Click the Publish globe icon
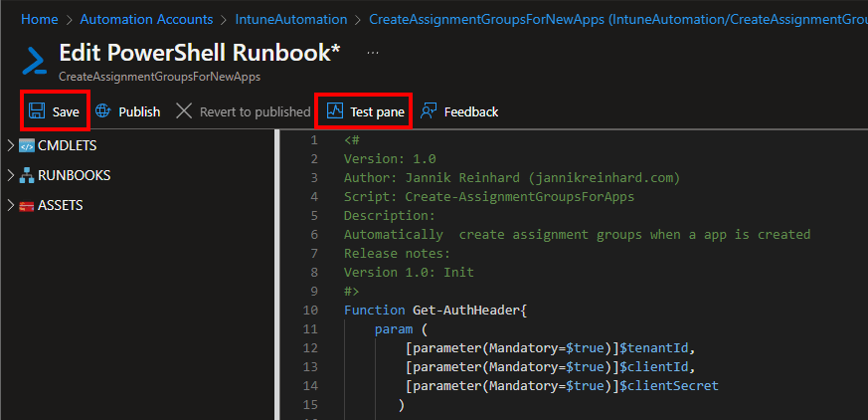This screenshot has width=868, height=420. point(103,111)
